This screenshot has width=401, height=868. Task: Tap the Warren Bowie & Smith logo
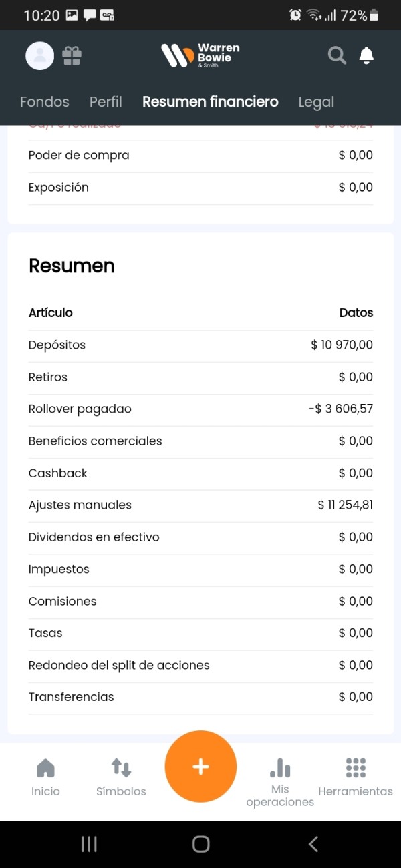pyautogui.click(x=200, y=56)
